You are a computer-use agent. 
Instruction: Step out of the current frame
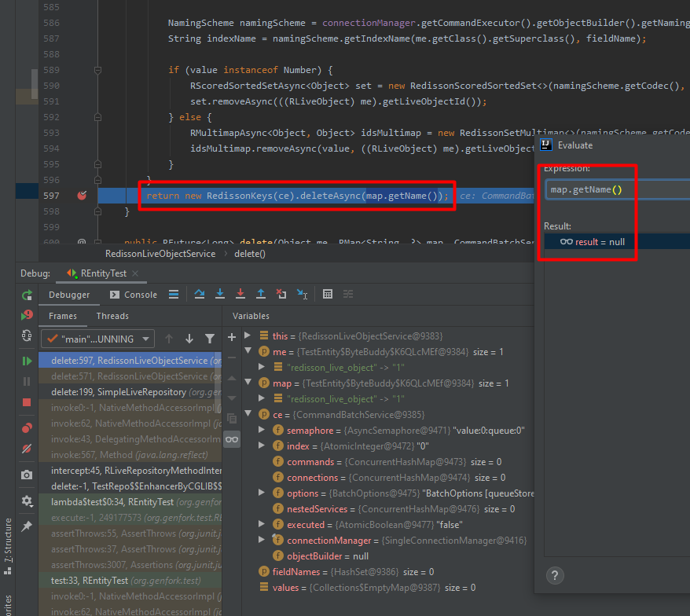click(261, 294)
